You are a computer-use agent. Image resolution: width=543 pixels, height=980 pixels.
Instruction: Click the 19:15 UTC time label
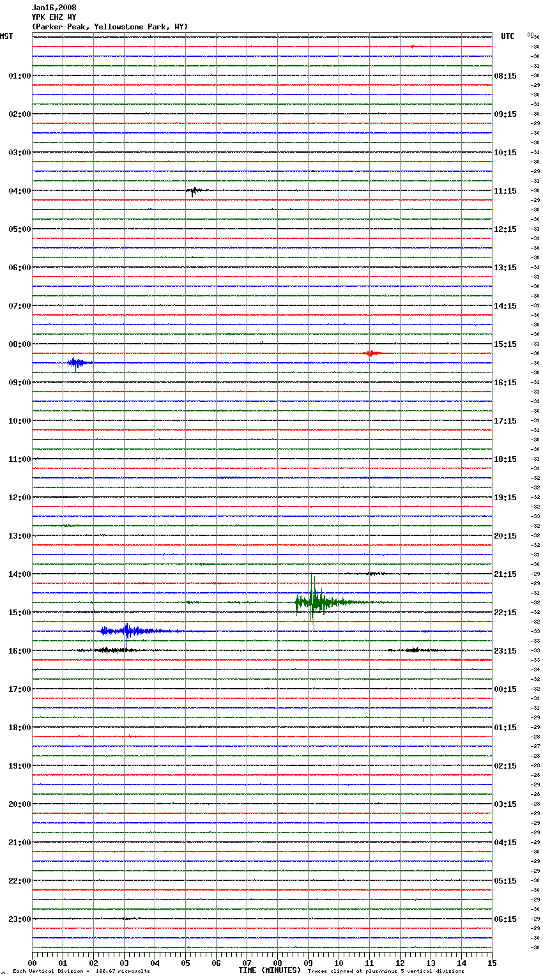(x=505, y=498)
